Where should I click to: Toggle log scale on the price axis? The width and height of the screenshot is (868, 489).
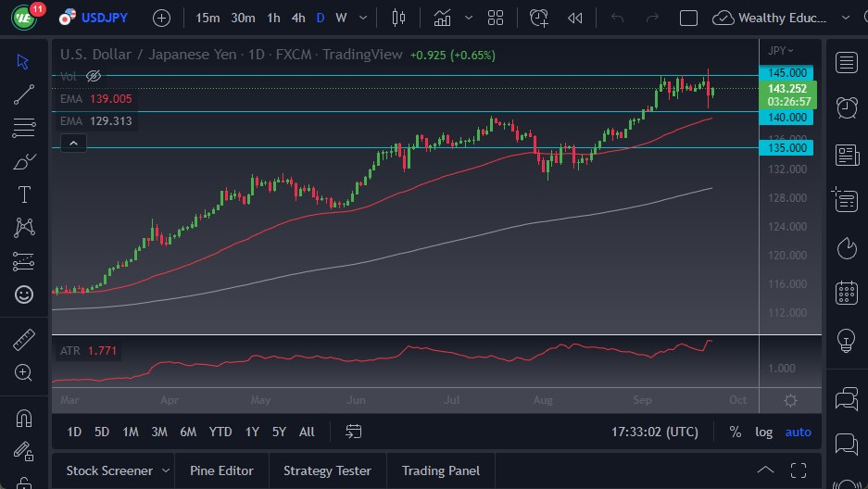point(763,432)
